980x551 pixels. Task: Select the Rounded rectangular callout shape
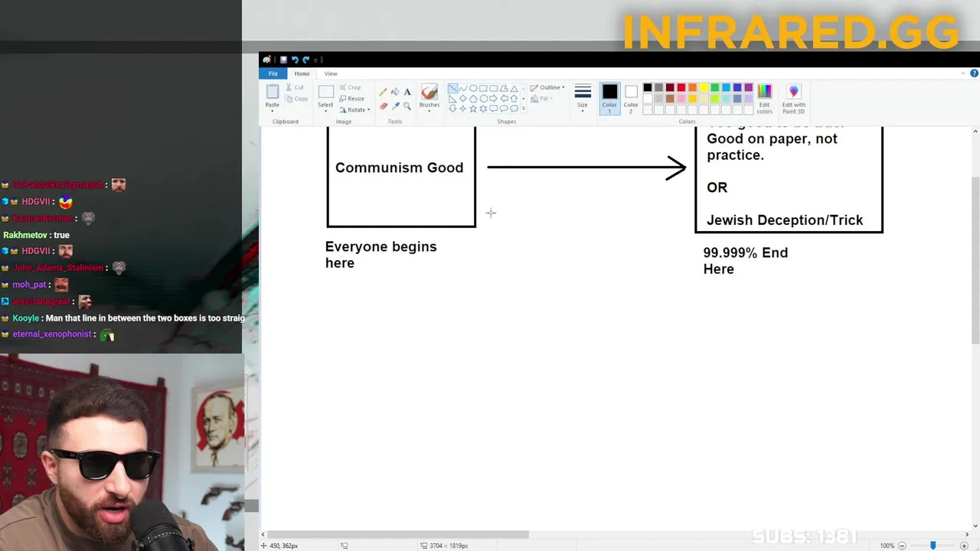tap(493, 109)
